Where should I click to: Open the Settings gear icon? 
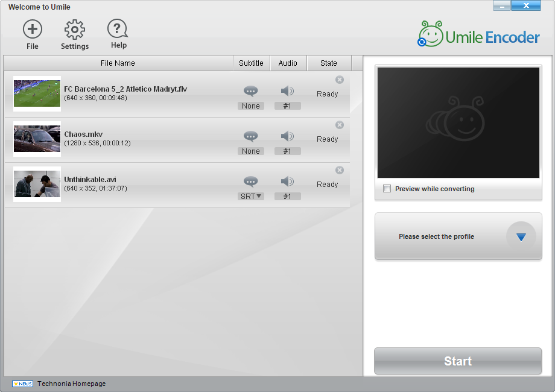coord(74,30)
